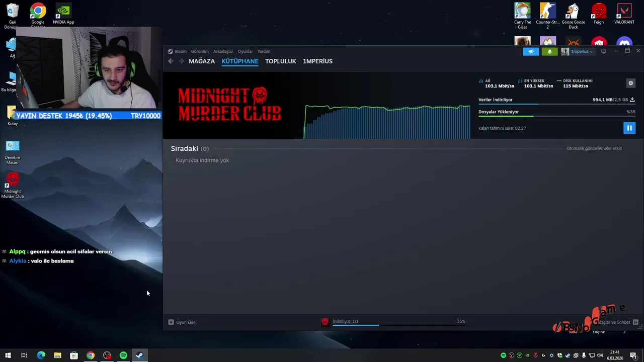Click the Veriler İndiriliyor progress bar
The height and width of the screenshot is (362, 644).
[x=556, y=104]
